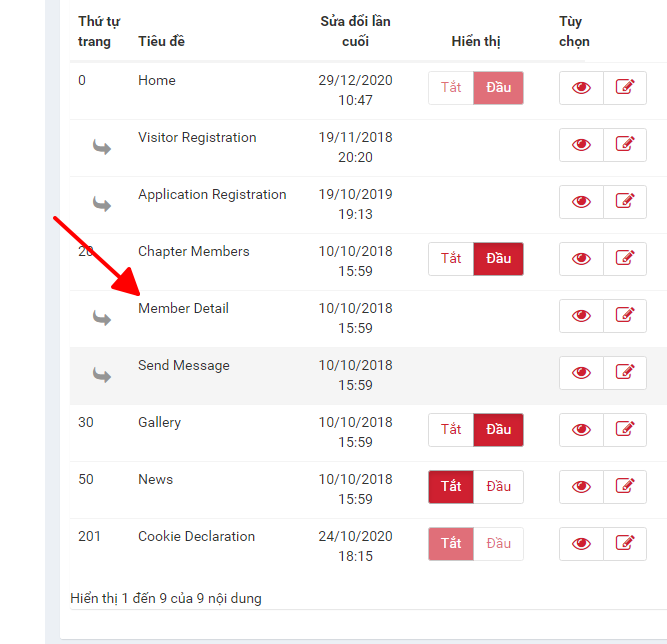Sort by Sửa đổi lần cuối header
This screenshot has width=667, height=644.
[355, 31]
